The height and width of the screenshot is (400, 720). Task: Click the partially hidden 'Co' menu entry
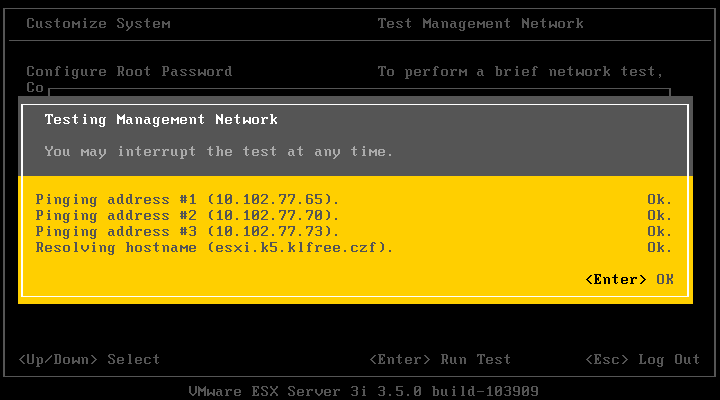click(35, 87)
